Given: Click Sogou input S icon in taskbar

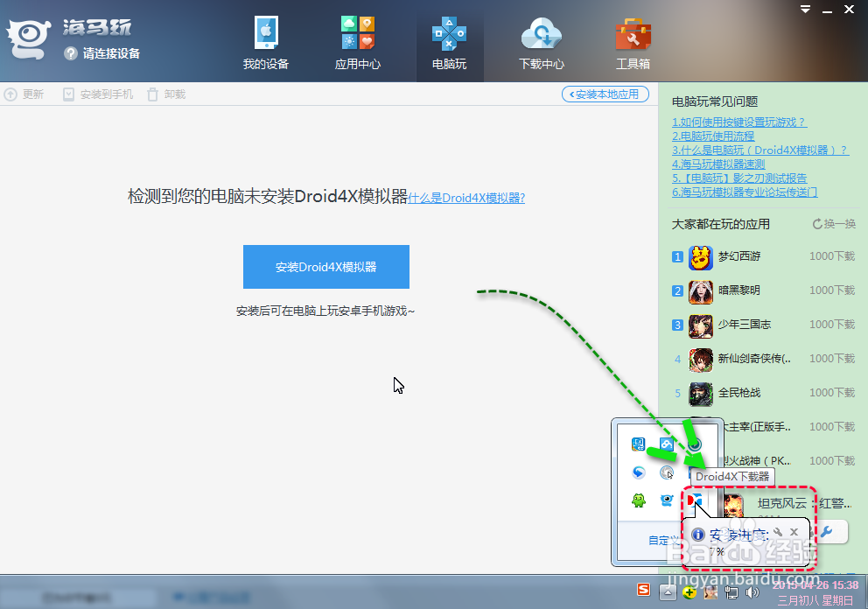Looking at the screenshot, I should coord(643,590).
